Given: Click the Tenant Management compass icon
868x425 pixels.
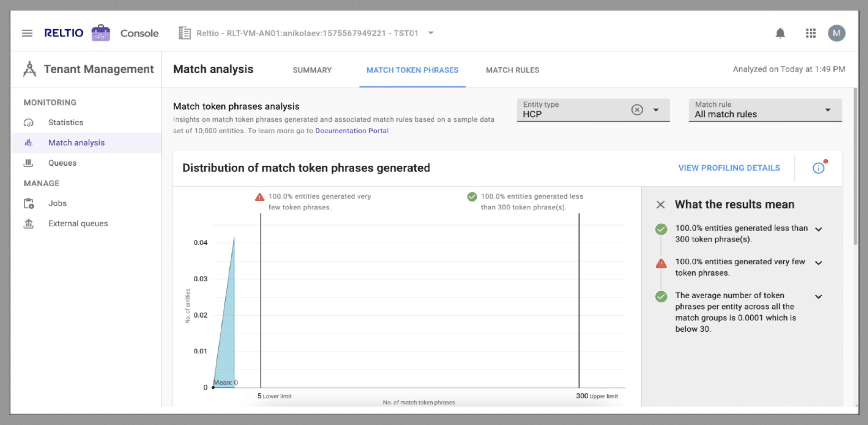Looking at the screenshot, I should click(x=29, y=69).
